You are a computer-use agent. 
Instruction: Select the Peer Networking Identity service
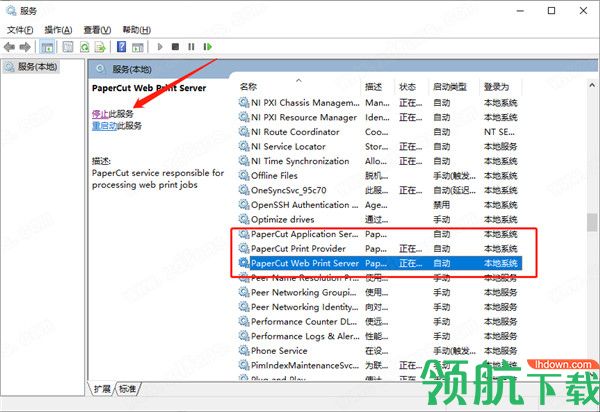tap(379, 307)
